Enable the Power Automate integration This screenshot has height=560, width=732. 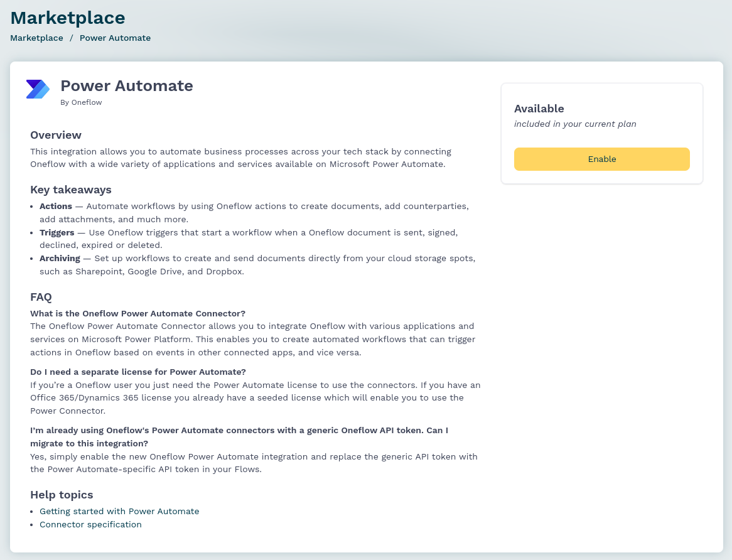pyautogui.click(x=602, y=159)
